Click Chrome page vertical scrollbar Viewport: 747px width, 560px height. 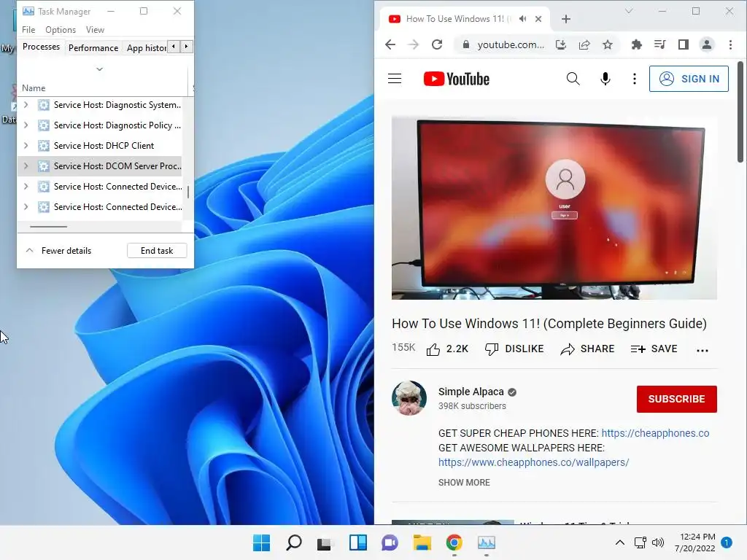click(740, 112)
